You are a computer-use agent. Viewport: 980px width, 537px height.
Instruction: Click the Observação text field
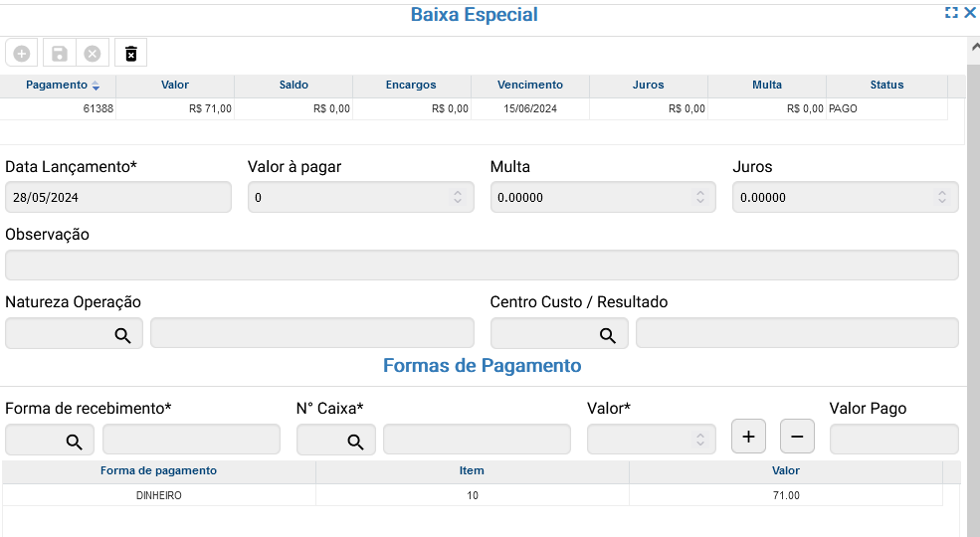click(482, 266)
